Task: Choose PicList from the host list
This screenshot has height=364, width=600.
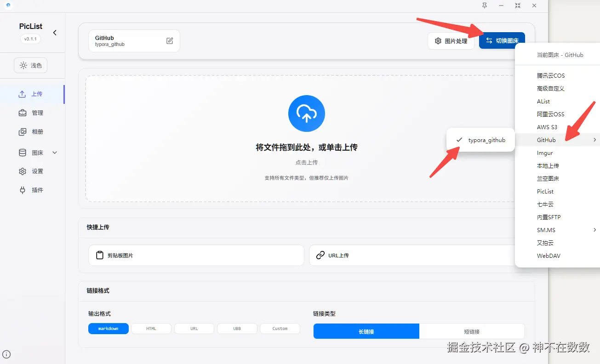Action: click(x=557, y=192)
